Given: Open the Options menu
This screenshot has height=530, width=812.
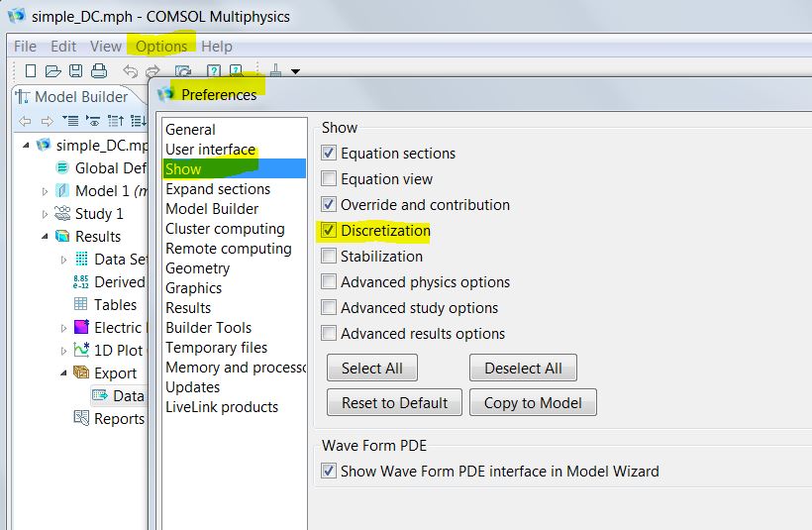Looking at the screenshot, I should tap(161, 47).
